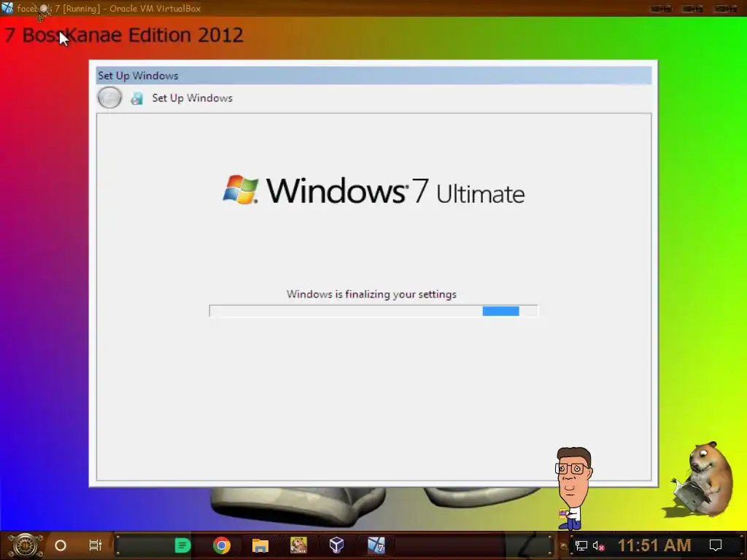This screenshot has width=747, height=560.
Task: Click the cartoon man with glasses gadget
Action: pyautogui.click(x=573, y=488)
